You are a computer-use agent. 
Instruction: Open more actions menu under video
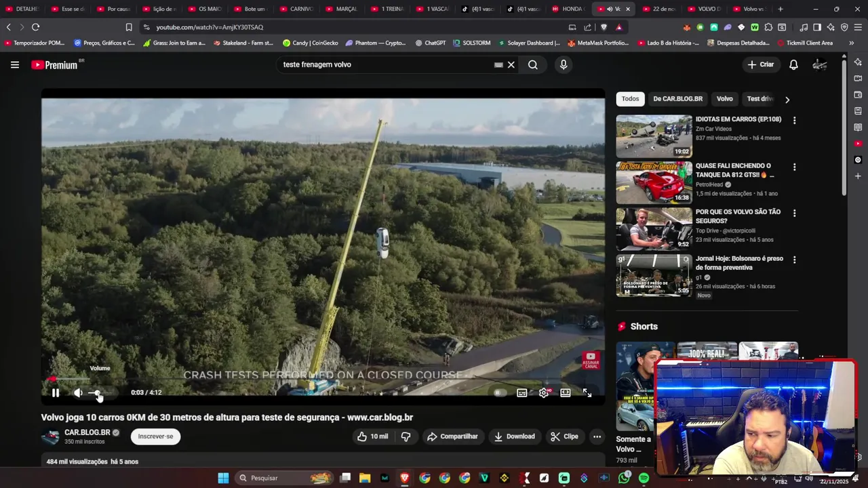pos(597,436)
